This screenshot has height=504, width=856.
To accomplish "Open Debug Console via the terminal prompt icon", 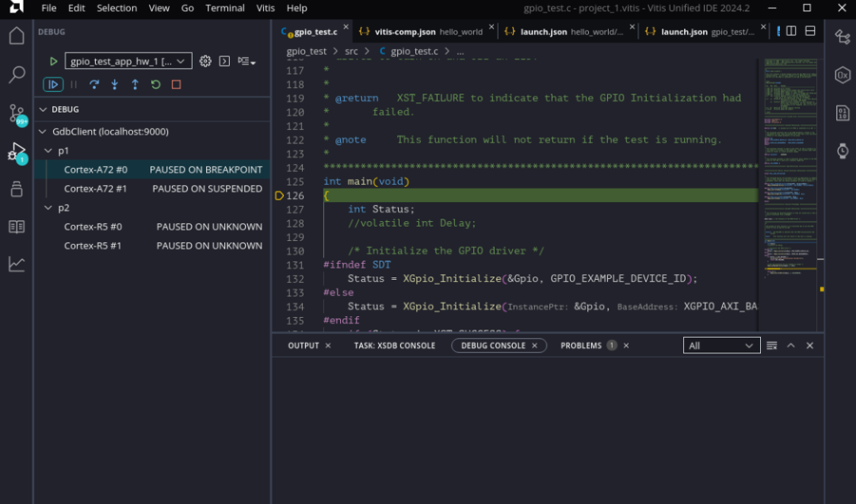I will click(224, 61).
